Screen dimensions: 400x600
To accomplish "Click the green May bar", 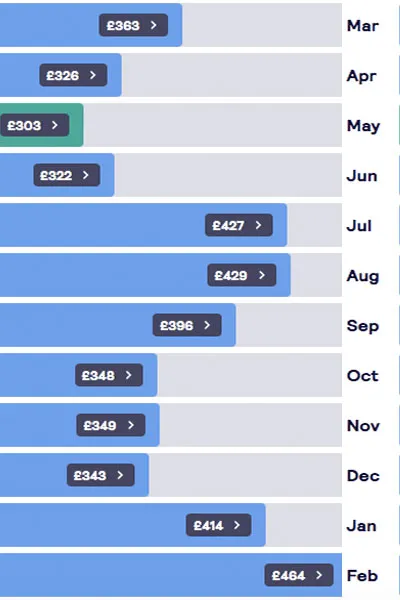I will coord(42,125).
